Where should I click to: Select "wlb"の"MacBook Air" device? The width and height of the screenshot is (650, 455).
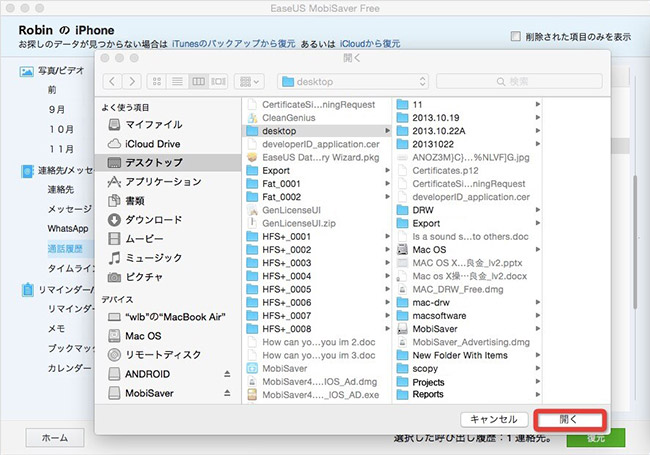[x=167, y=317]
